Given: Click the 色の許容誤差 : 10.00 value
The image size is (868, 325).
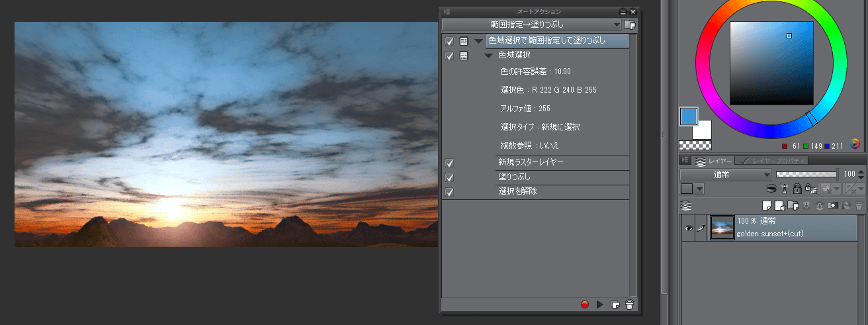Looking at the screenshot, I should tap(536, 71).
